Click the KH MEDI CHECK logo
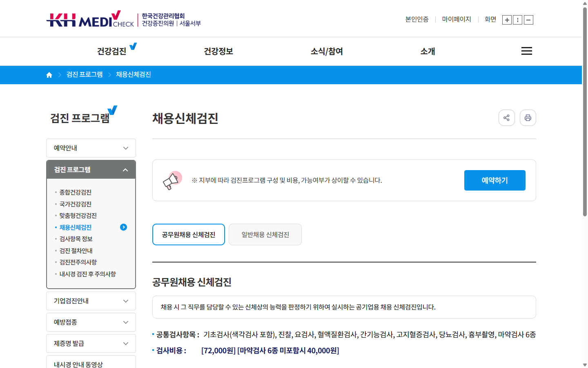The image size is (588, 368). coord(123,19)
